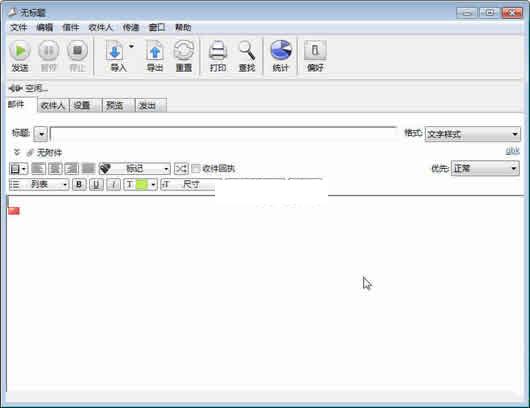Open the 导入 import dropdown arrow
This screenshot has height=408, width=530.
(x=131, y=46)
